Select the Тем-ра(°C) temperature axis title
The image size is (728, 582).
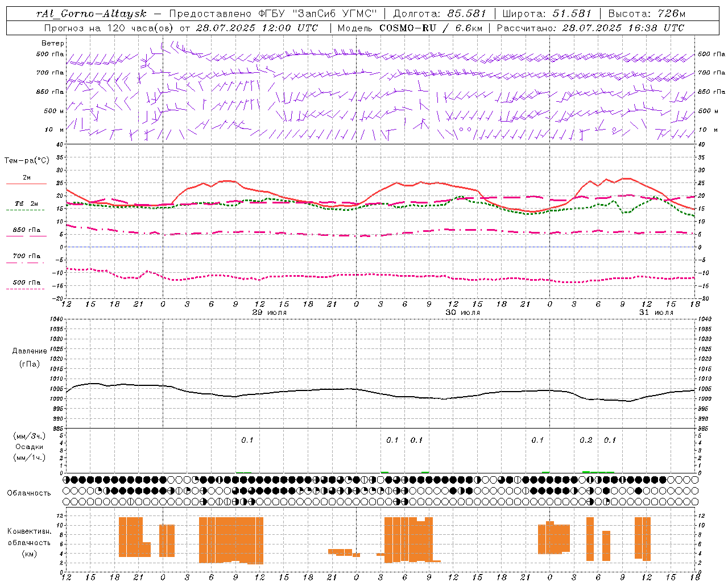tap(27, 161)
